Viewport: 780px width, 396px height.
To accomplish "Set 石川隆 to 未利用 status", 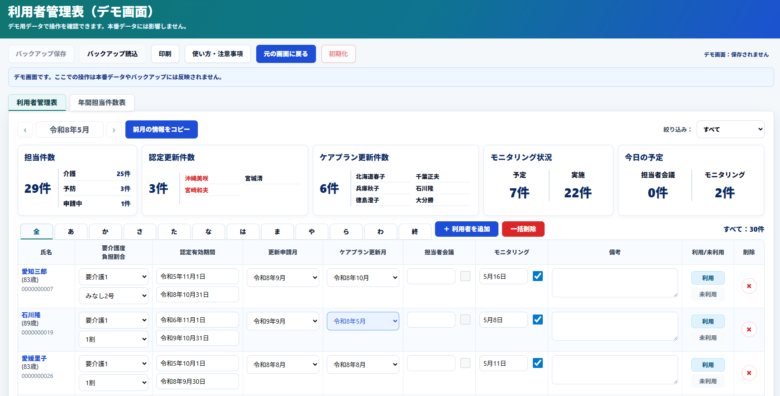I will point(708,338).
